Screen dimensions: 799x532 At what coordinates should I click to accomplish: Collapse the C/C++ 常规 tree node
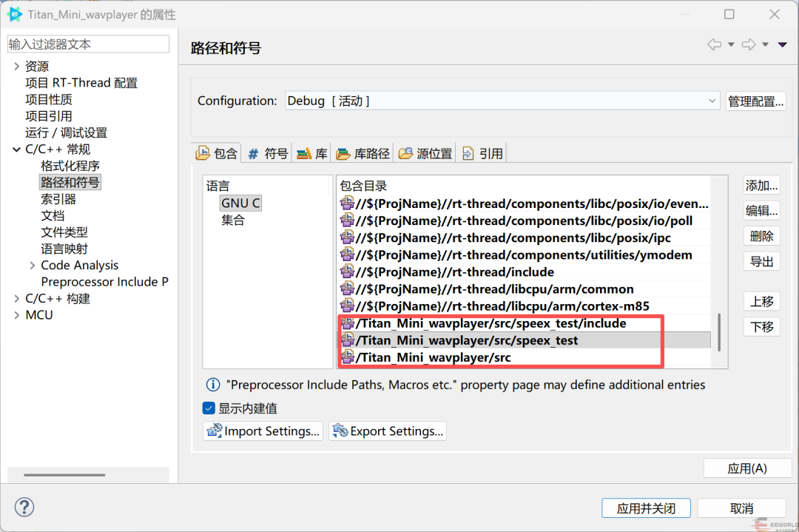(17, 149)
